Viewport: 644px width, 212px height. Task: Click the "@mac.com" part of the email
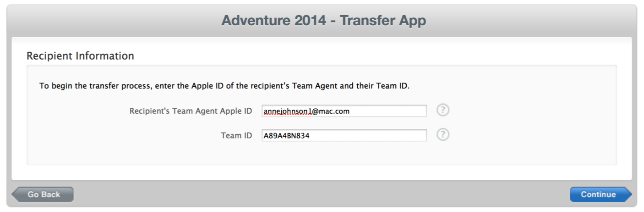(331, 111)
